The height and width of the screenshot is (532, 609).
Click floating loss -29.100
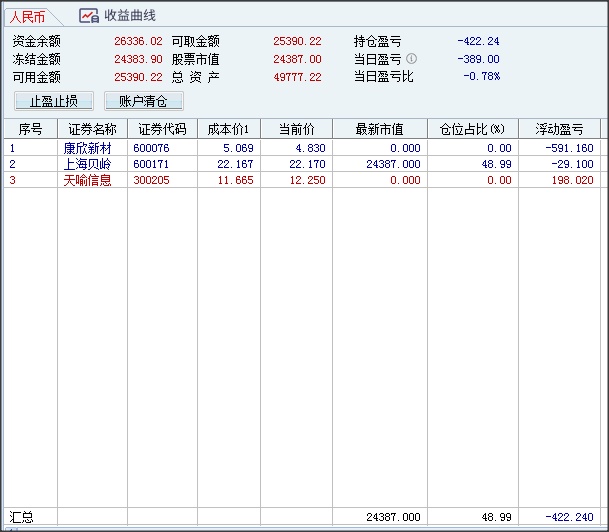(x=572, y=164)
